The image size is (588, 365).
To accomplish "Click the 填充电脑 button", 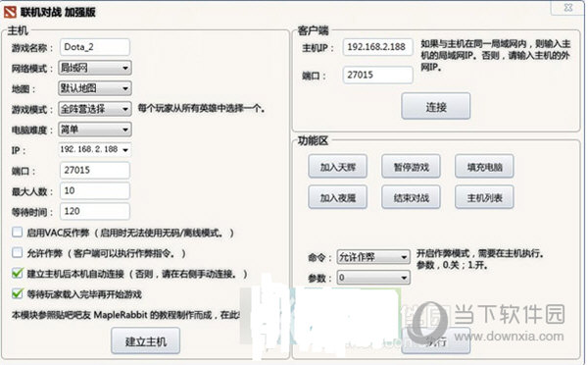I will pyautogui.click(x=484, y=167).
